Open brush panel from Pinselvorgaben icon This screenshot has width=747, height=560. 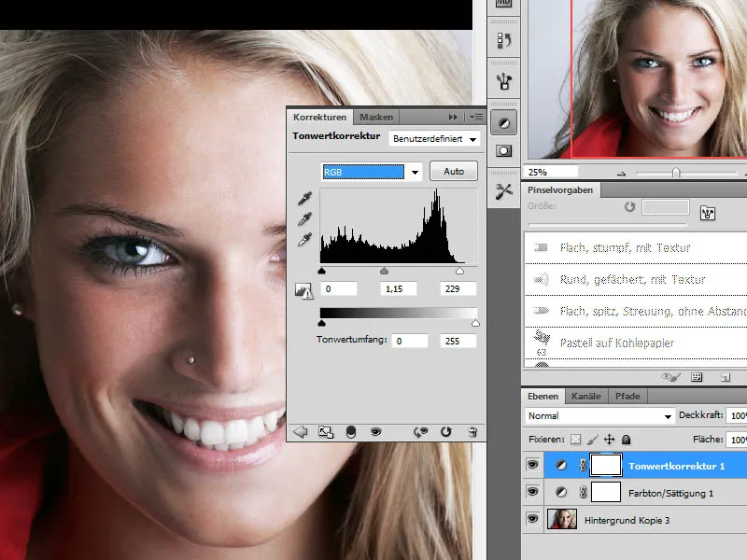[x=708, y=214]
